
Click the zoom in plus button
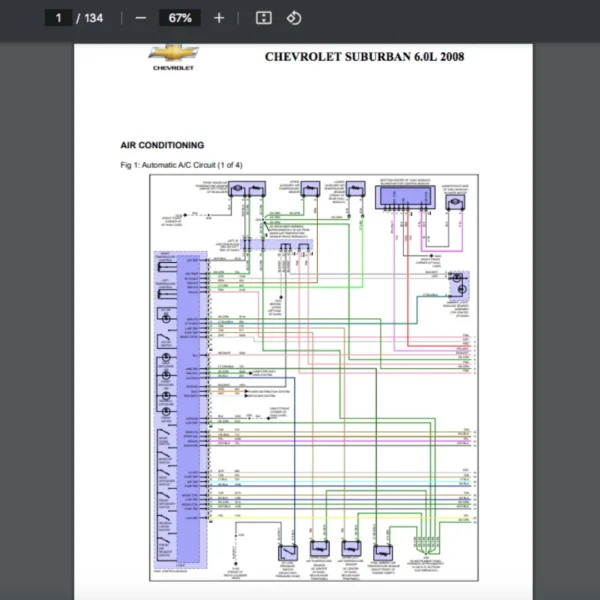[219, 18]
